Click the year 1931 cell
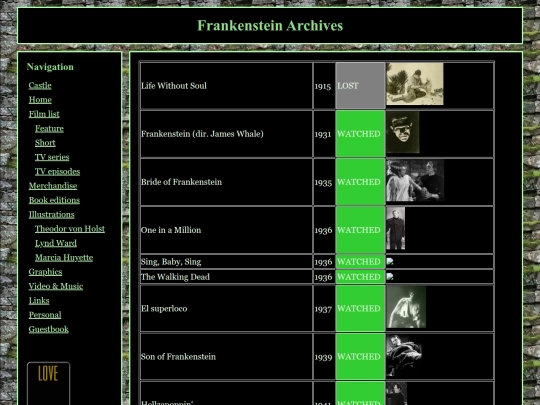The height and width of the screenshot is (405, 540). pyautogui.click(x=324, y=134)
